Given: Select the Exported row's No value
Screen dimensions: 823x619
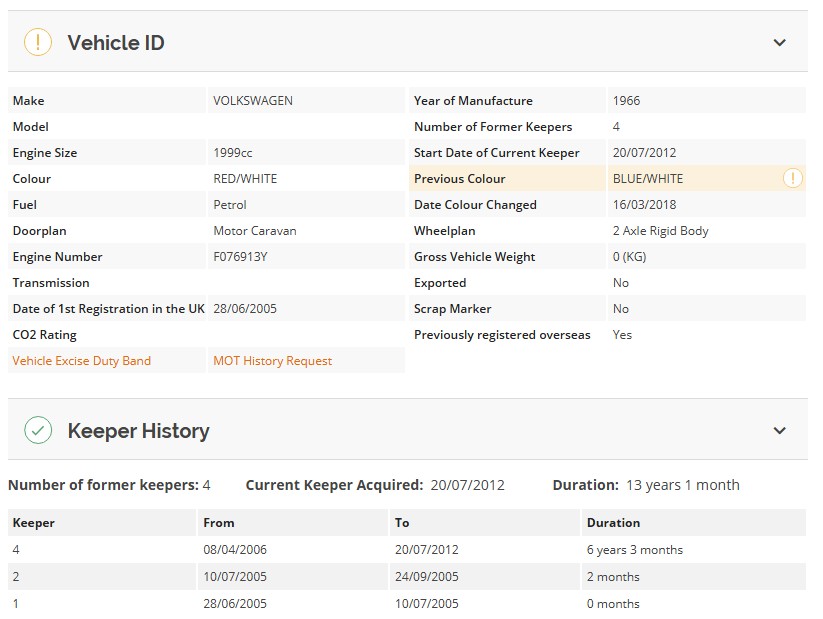Looking at the screenshot, I should (621, 283).
